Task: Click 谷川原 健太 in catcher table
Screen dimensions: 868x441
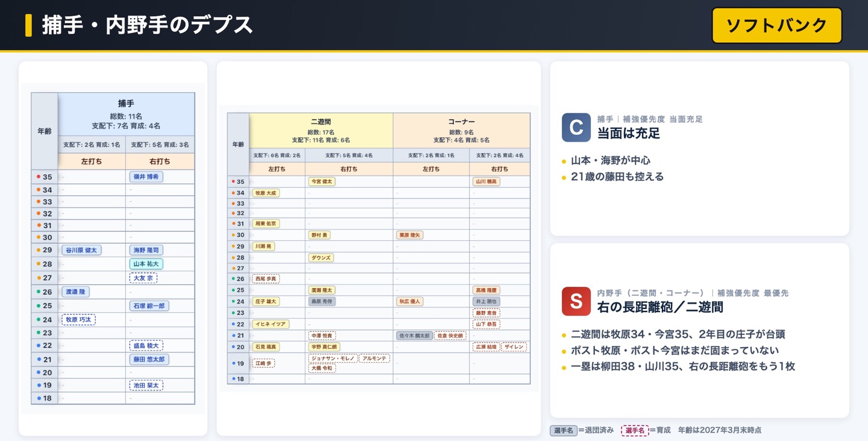Action: click(x=81, y=250)
